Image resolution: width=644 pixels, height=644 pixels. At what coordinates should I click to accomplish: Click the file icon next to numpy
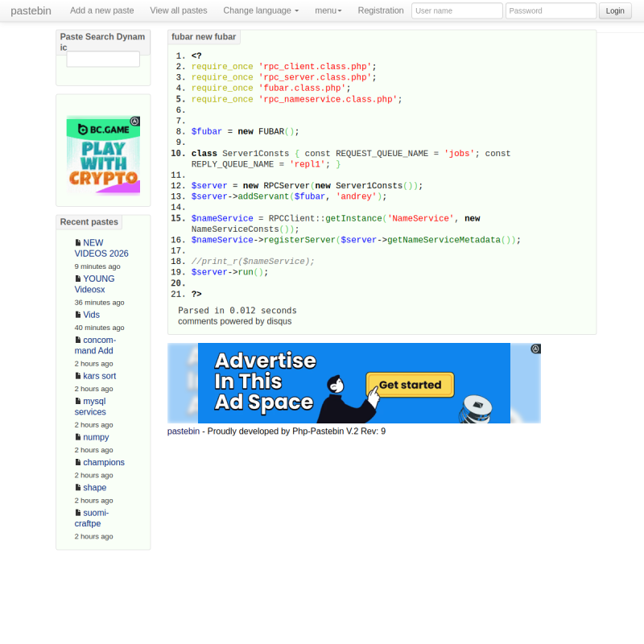[78, 437]
